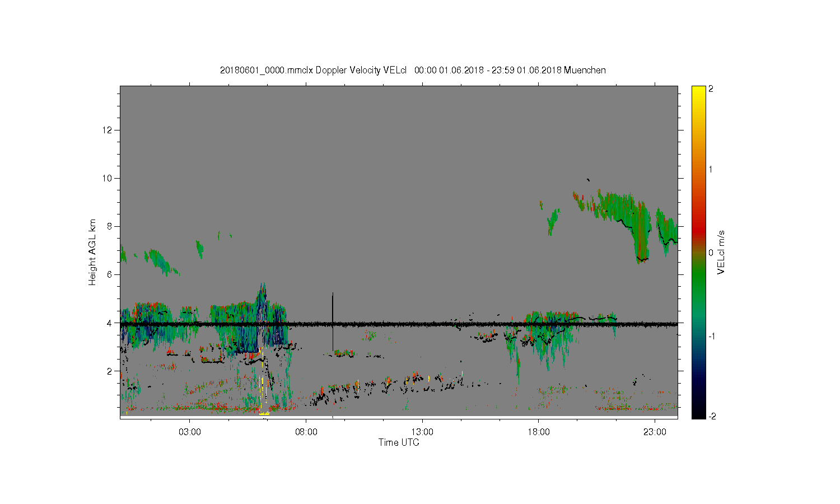
Task: Click the height tick label '6'
Action: [110, 274]
